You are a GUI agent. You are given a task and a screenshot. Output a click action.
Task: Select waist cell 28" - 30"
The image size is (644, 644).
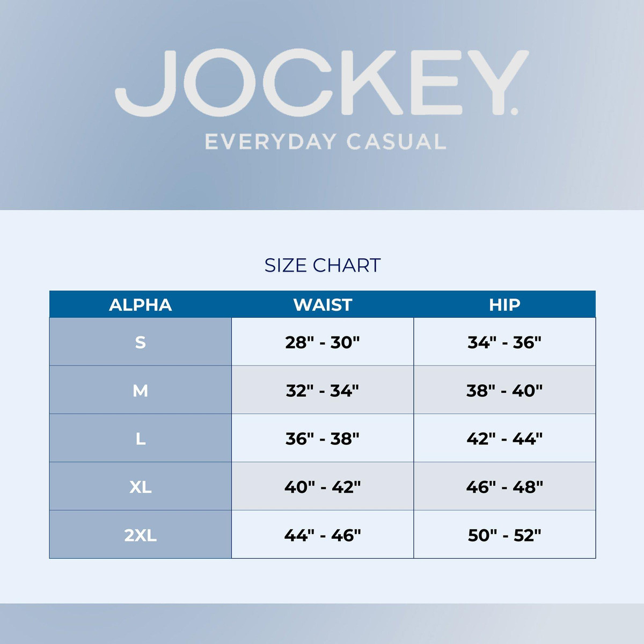click(323, 342)
